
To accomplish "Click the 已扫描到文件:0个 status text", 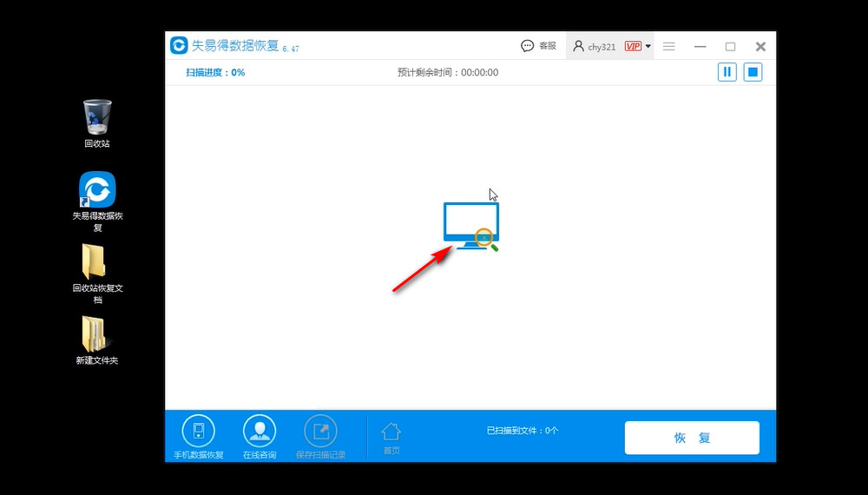I will tap(522, 430).
